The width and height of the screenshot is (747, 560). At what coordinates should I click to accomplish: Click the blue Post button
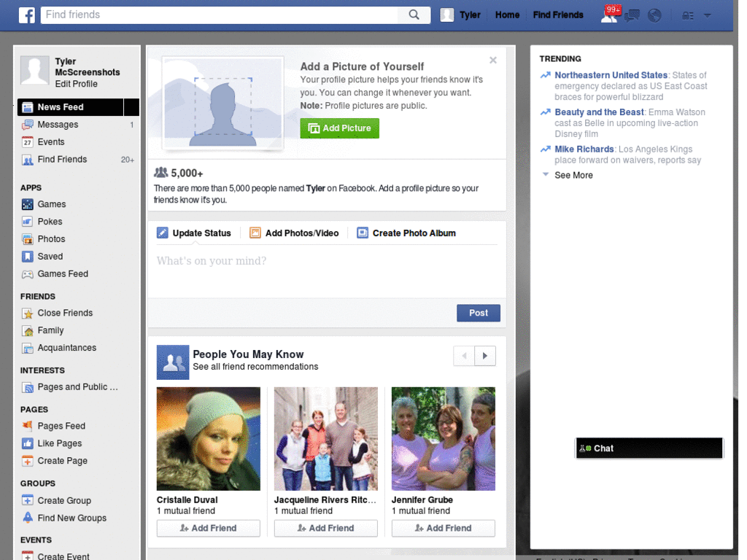coord(479,314)
